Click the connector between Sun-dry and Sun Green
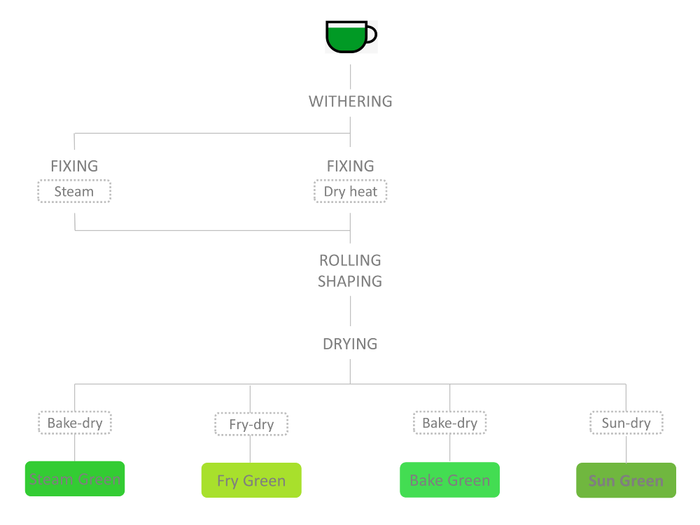 click(626, 449)
